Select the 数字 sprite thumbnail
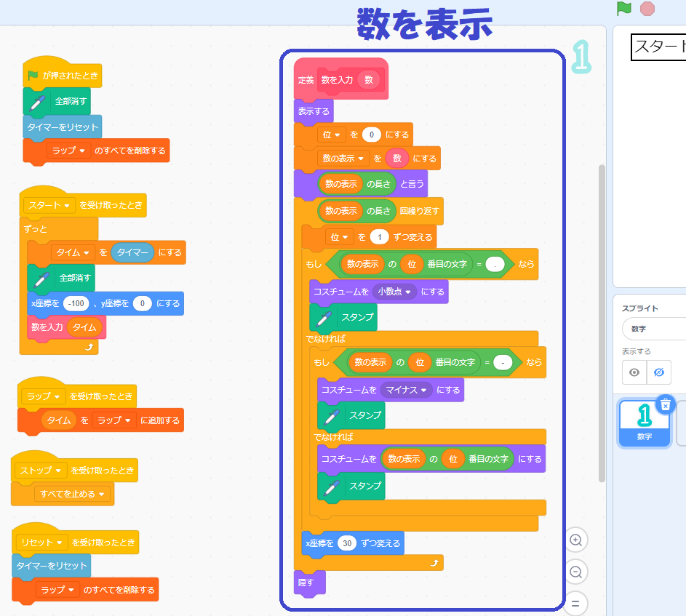Screen dimensions: 686x616 (x=644, y=420)
